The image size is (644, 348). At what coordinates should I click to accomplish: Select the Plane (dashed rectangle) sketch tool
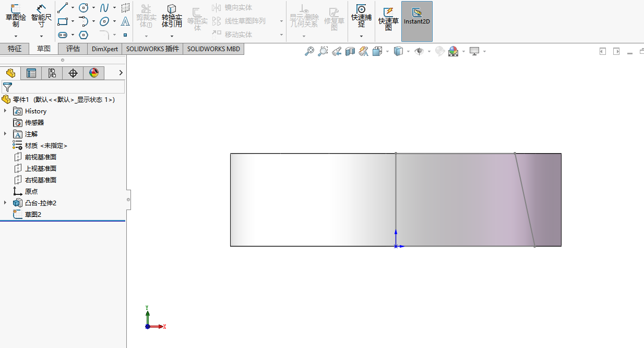coord(125,8)
